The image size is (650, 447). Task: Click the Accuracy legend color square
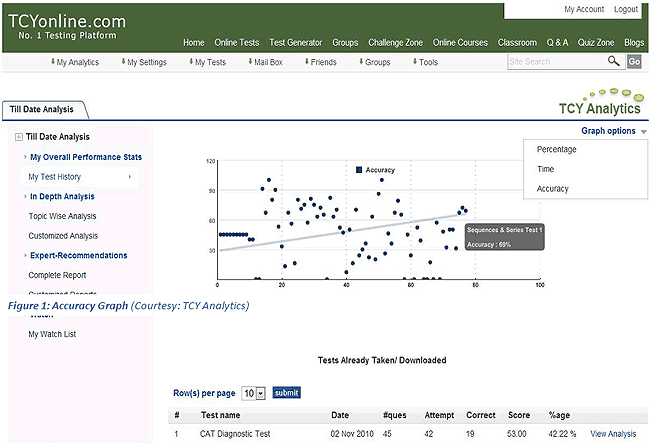(359, 170)
